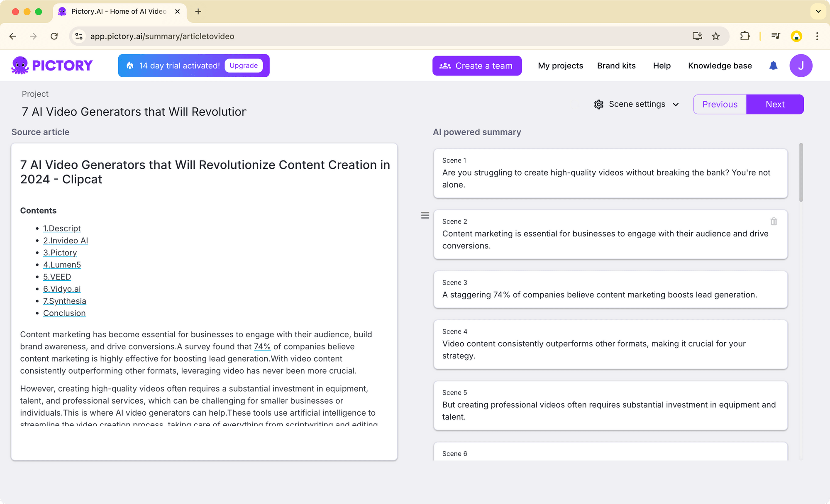Follow the 4.Lumen5 contents link
The image size is (830, 504).
(x=62, y=265)
